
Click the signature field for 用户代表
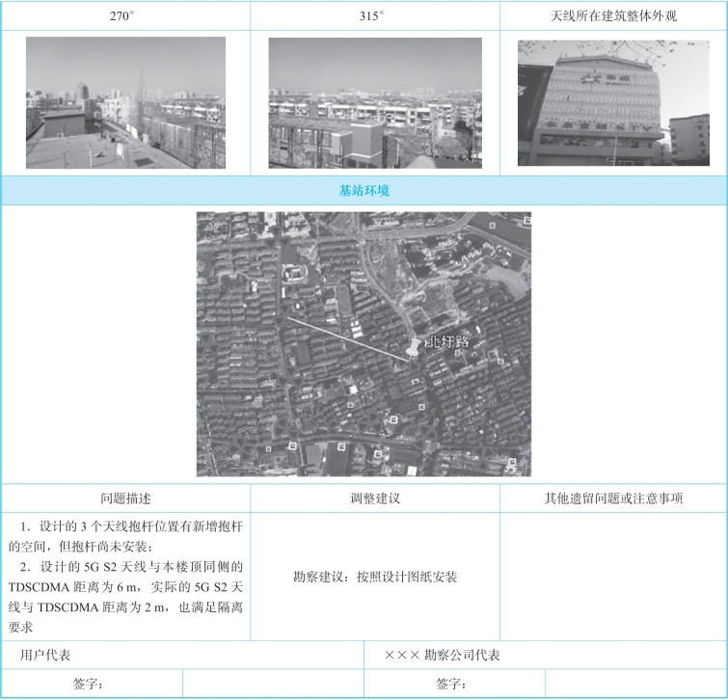pos(273,684)
